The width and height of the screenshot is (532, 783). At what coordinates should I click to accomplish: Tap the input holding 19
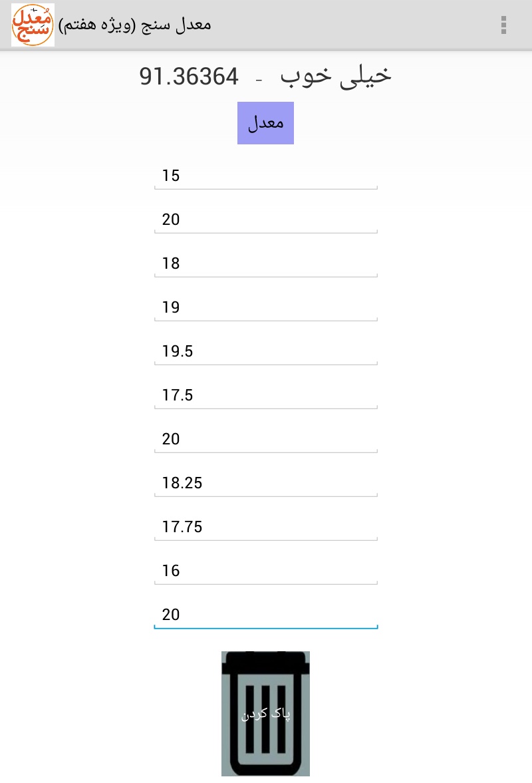265,307
